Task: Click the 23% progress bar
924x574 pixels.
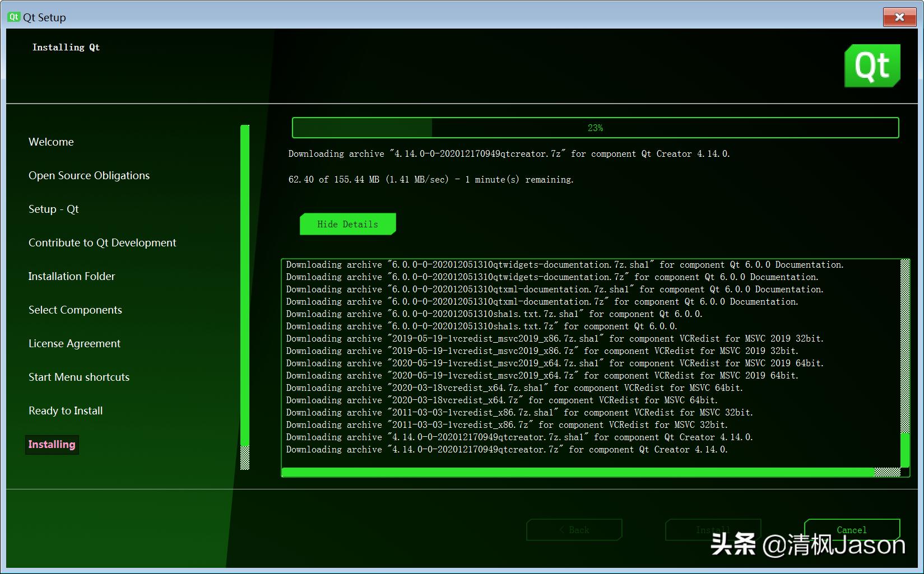Action: coord(596,128)
